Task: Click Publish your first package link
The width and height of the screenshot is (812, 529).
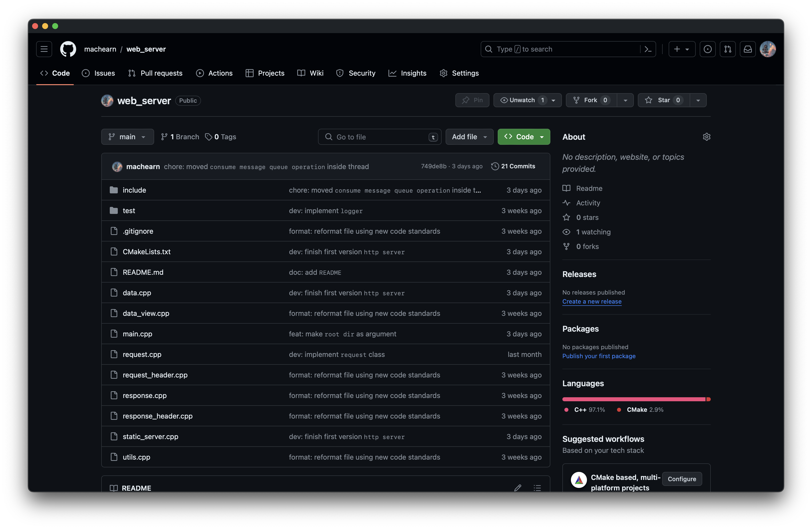Action: (x=599, y=356)
